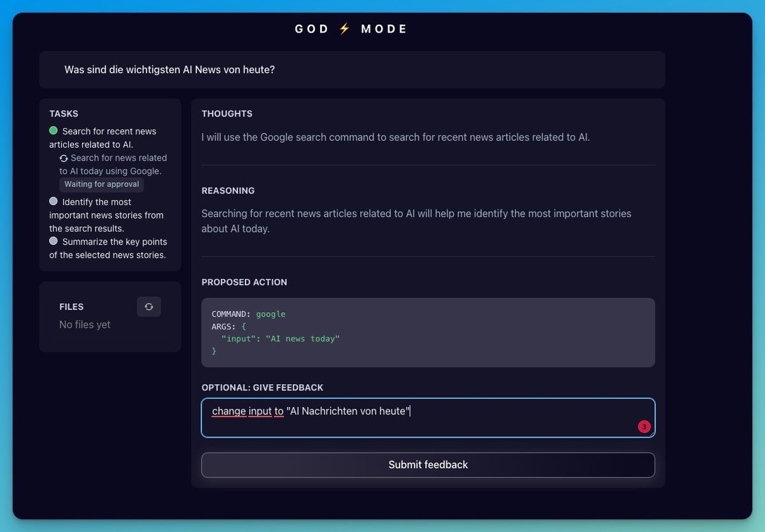Focus the optional feedback text area
The image size is (765, 532).
tap(428, 418)
